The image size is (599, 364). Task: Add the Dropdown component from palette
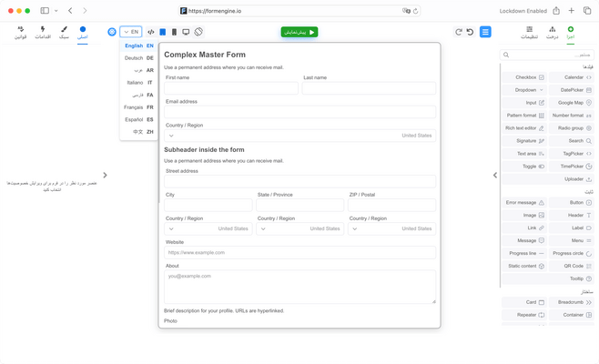click(x=524, y=90)
